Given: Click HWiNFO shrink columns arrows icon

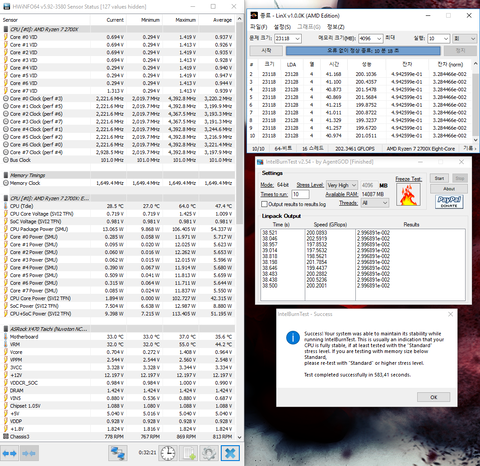Looking at the screenshot, I should [x=29, y=453].
